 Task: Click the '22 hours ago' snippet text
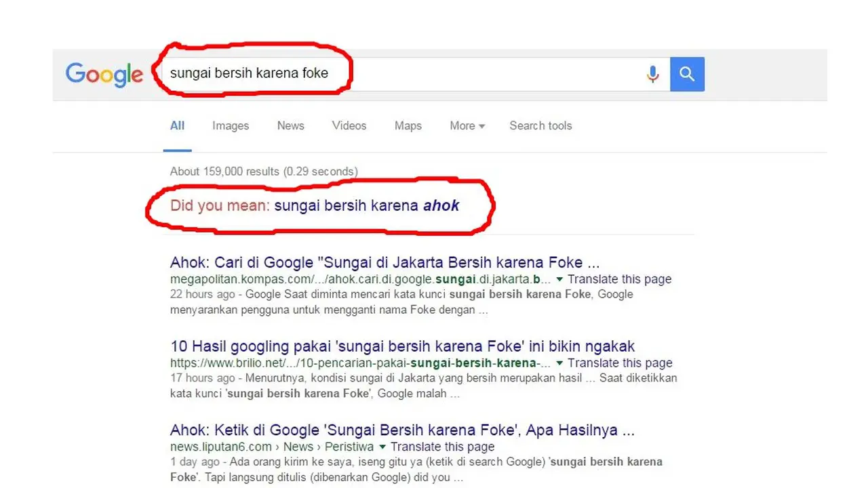click(203, 294)
